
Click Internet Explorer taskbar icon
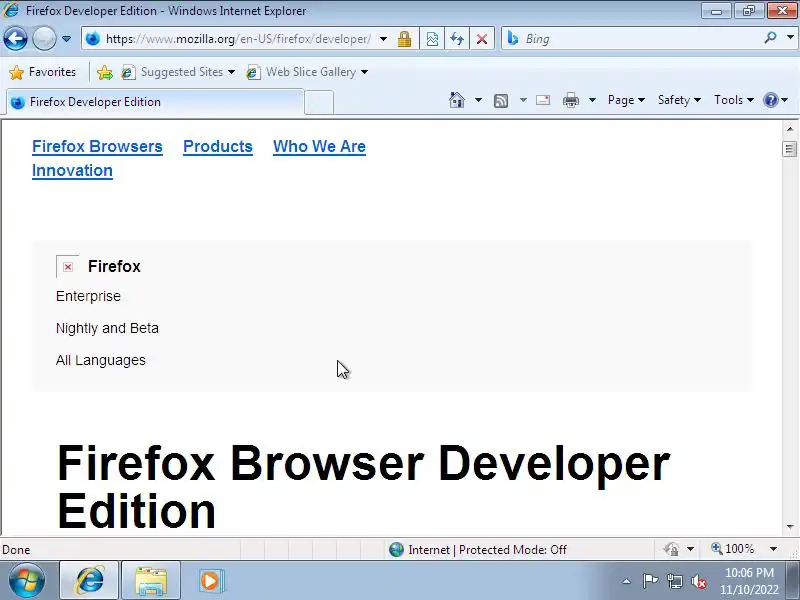(90, 581)
